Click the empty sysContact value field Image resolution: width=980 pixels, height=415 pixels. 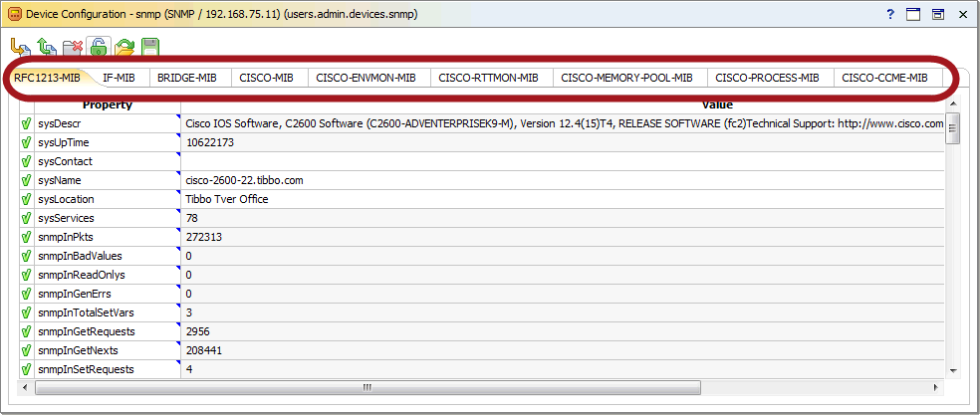(x=564, y=161)
